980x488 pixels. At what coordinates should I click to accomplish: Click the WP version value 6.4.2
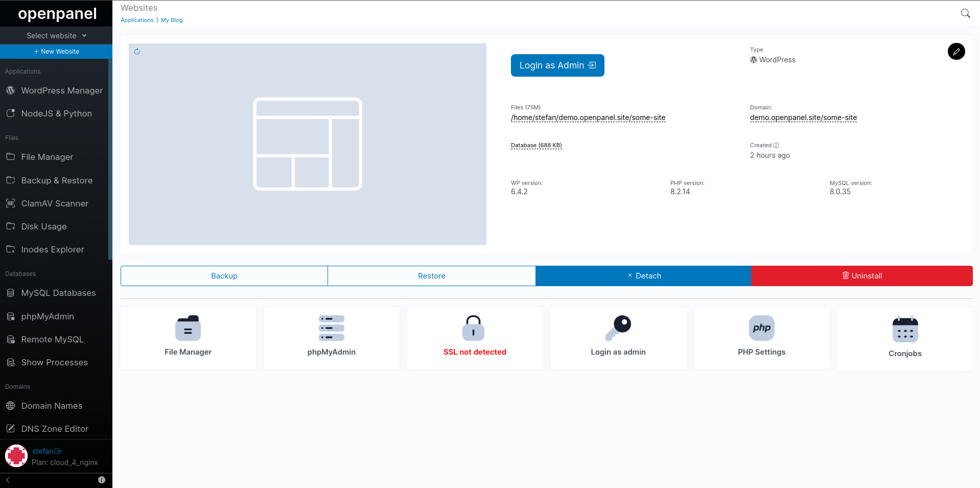pyautogui.click(x=519, y=192)
